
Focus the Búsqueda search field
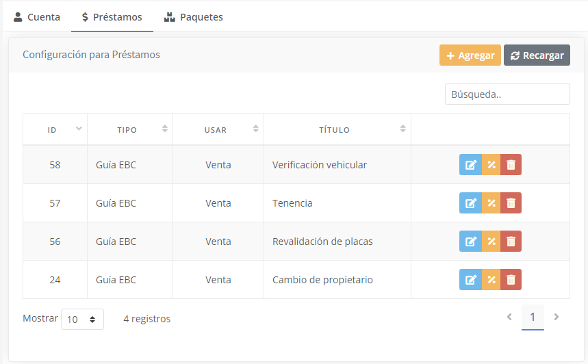point(507,94)
